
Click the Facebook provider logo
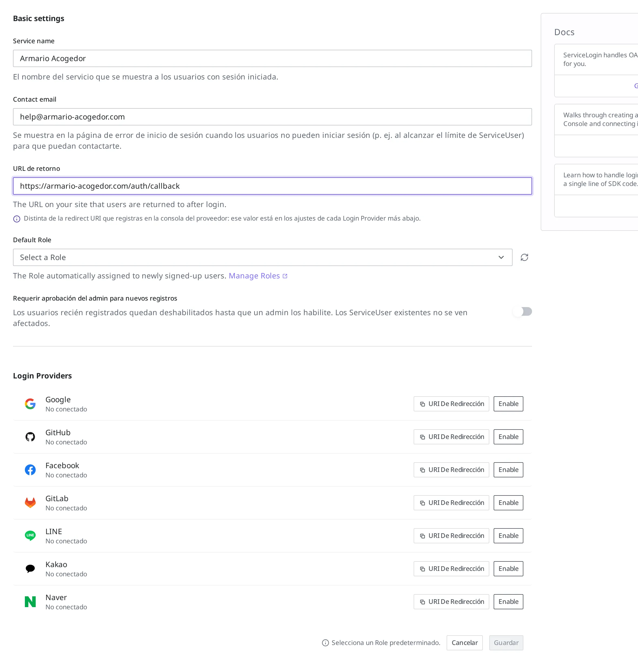[30, 470]
